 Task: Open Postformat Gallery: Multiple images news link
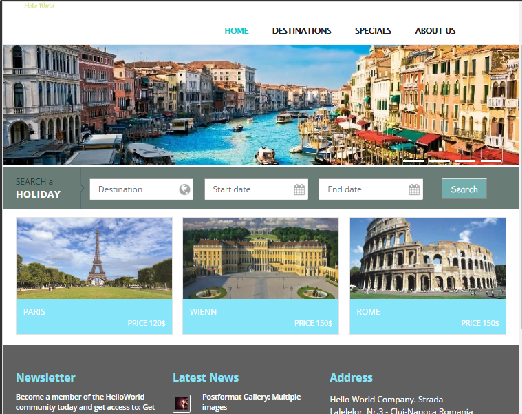click(251, 402)
